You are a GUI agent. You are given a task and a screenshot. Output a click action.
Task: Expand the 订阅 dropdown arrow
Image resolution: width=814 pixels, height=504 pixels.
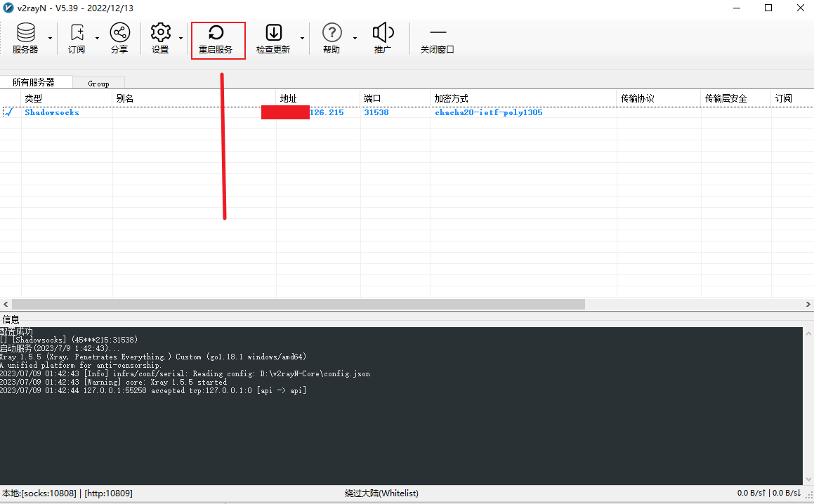coord(97,39)
